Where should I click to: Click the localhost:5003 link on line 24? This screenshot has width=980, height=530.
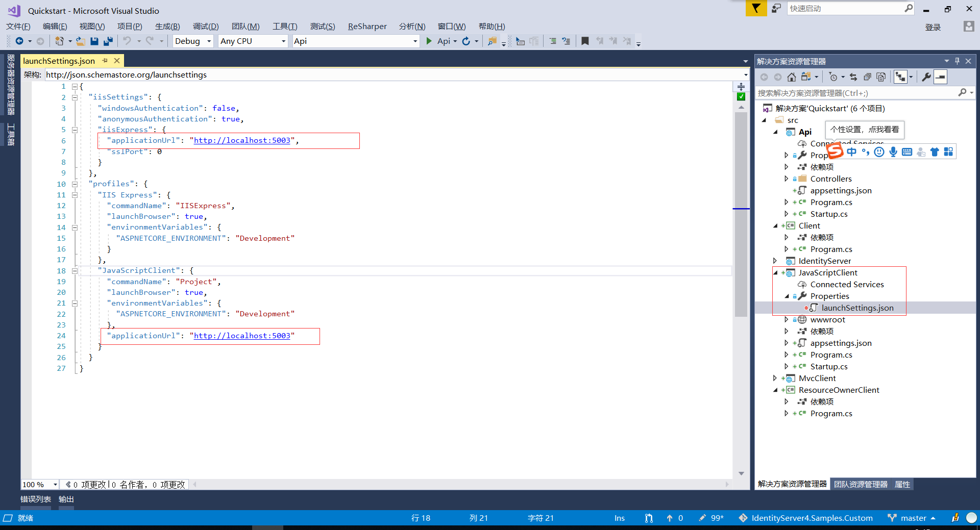[x=242, y=336]
